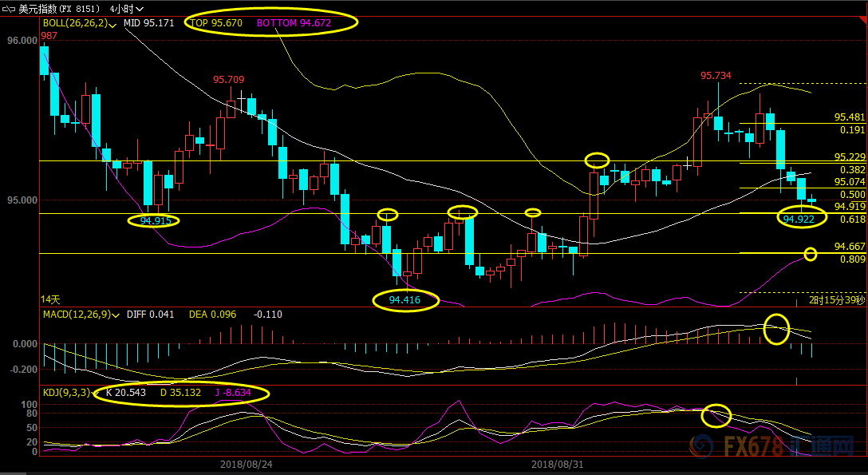Click the 94.922 low price label
The image size is (868, 475).
pyautogui.click(x=799, y=220)
